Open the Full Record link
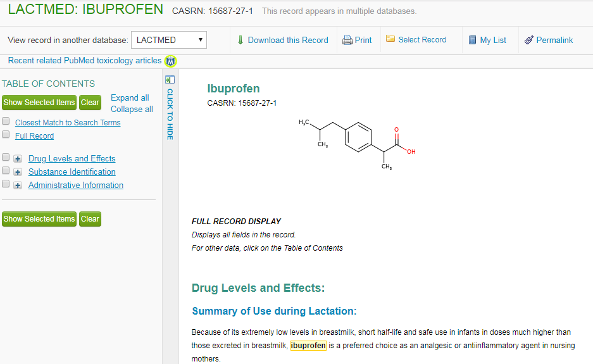The image size is (593, 364). click(34, 136)
